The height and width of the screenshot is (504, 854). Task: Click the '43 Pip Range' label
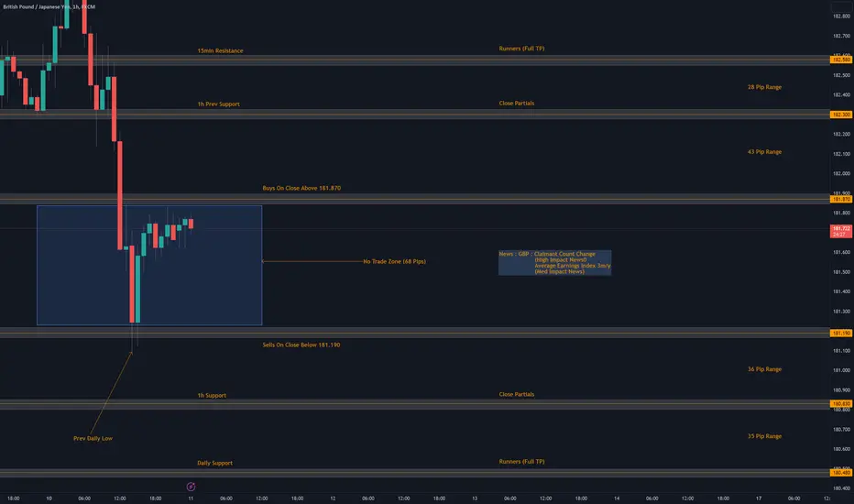click(764, 152)
